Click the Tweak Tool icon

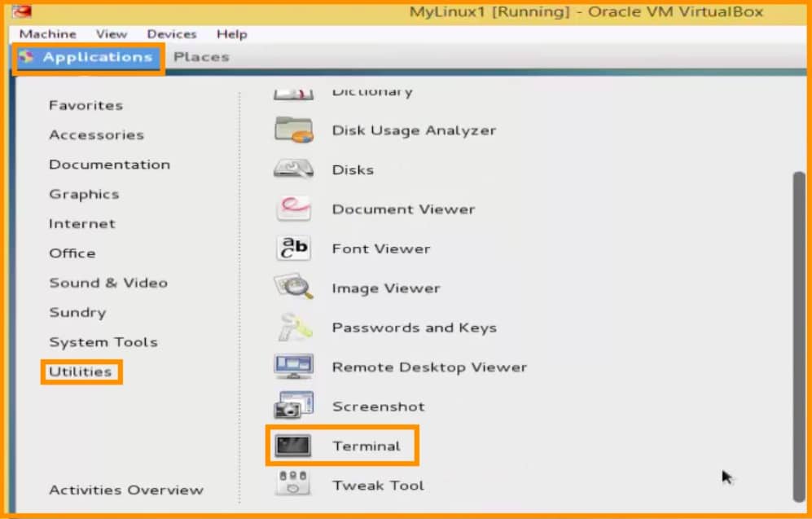point(294,484)
